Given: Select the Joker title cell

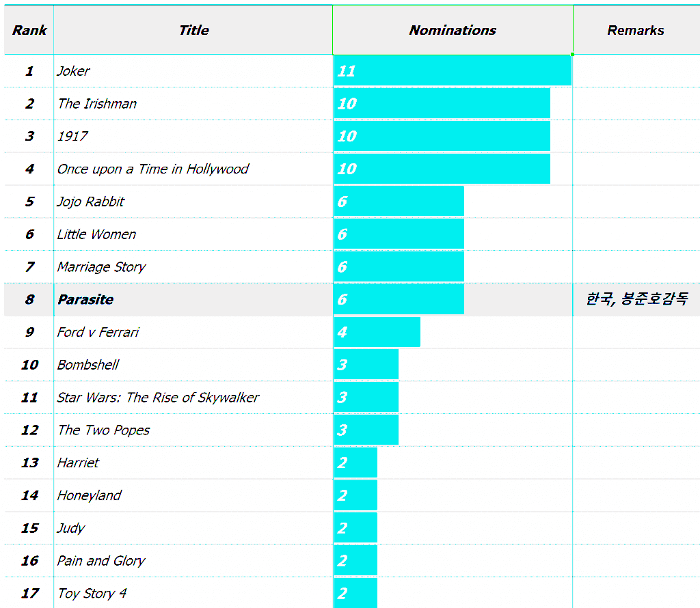Looking at the screenshot, I should [x=74, y=71].
